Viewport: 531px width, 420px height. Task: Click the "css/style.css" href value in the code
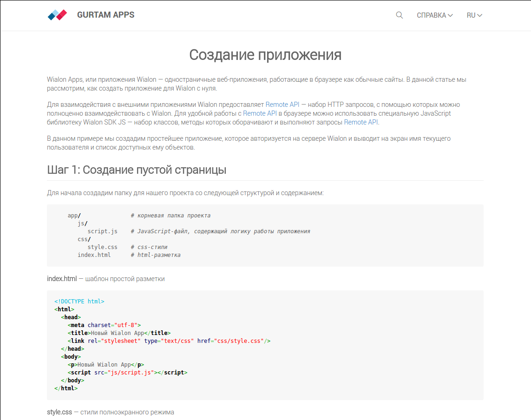tap(239, 341)
